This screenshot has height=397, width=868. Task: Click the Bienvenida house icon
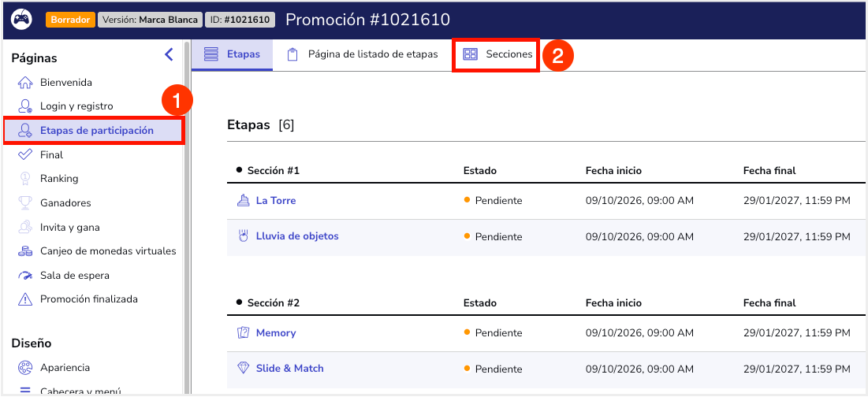25,83
